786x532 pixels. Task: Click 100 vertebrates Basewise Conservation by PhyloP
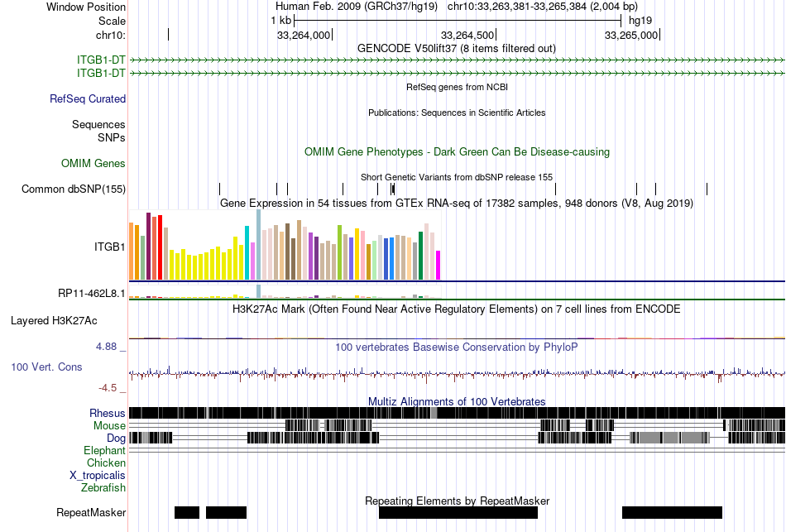[x=456, y=347]
